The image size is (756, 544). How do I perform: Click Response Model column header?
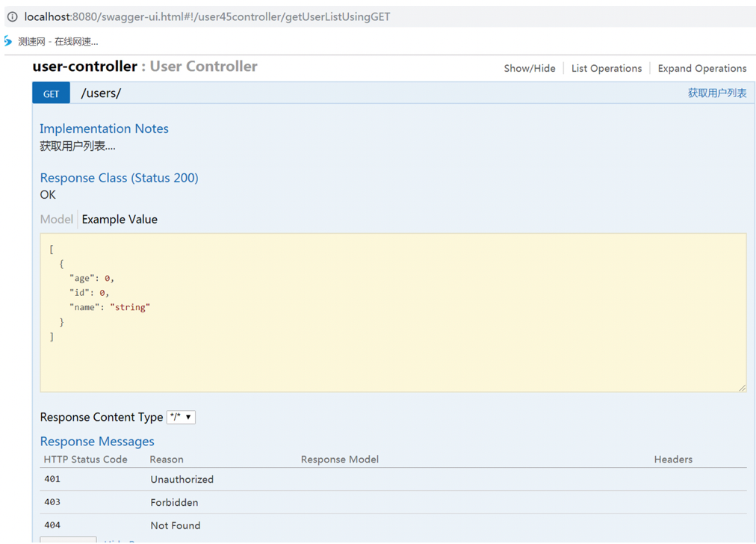pyautogui.click(x=339, y=460)
